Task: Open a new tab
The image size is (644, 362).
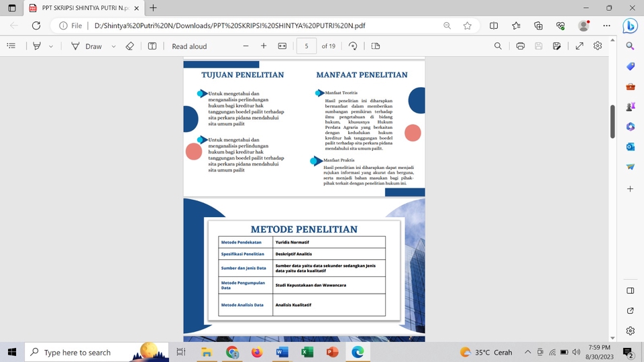Action: [x=153, y=8]
